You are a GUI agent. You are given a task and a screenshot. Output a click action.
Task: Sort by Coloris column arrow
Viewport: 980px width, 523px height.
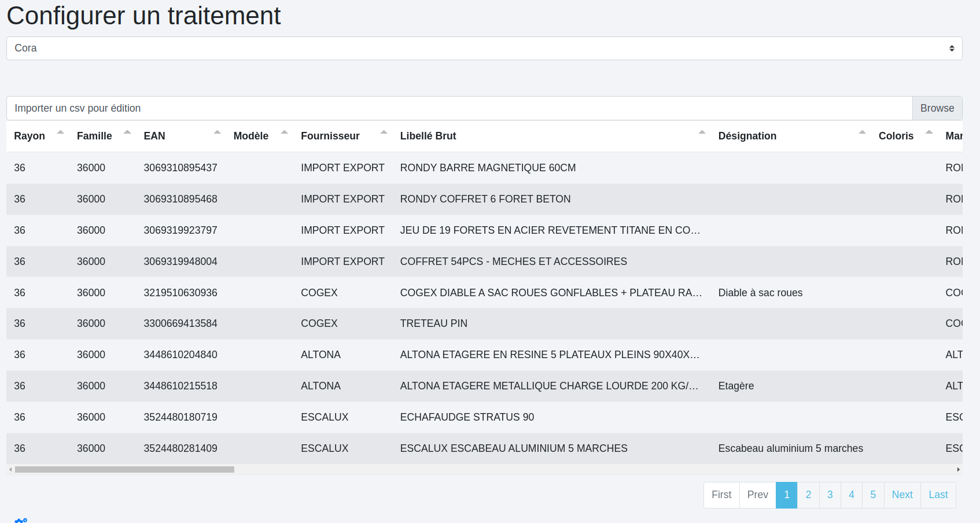(929, 133)
